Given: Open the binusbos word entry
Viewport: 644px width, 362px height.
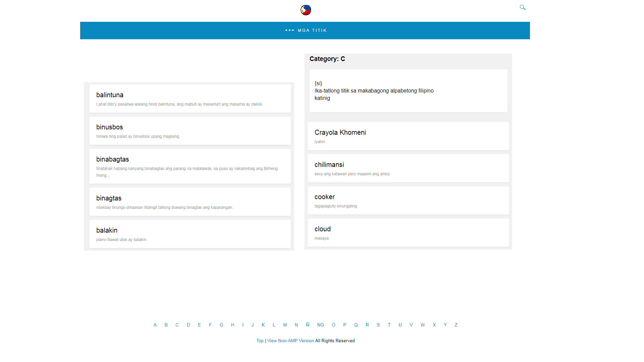Looking at the screenshot, I should pos(109,127).
